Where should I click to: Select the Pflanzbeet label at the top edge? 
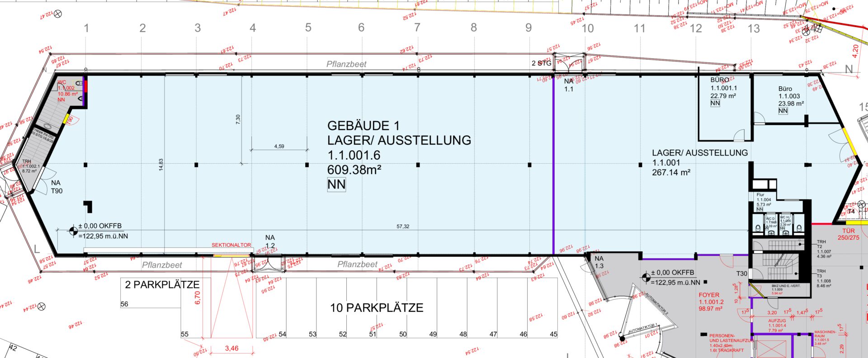(x=346, y=64)
